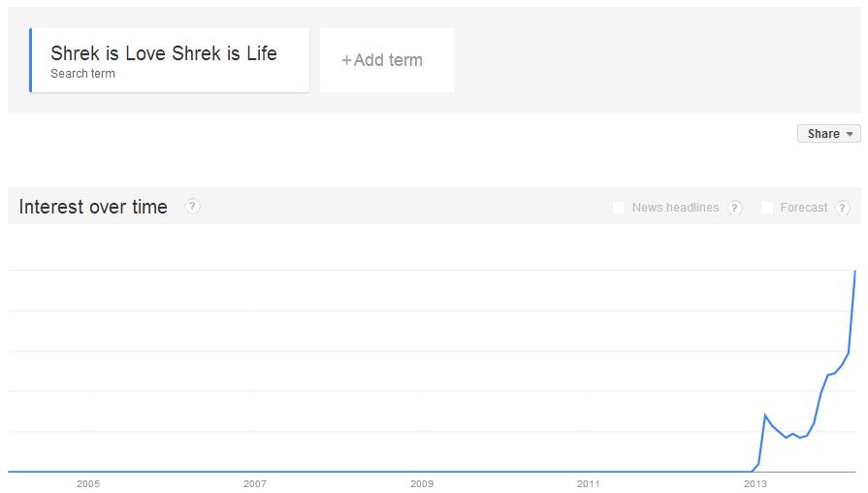Enable the News headlines checkbox

619,208
